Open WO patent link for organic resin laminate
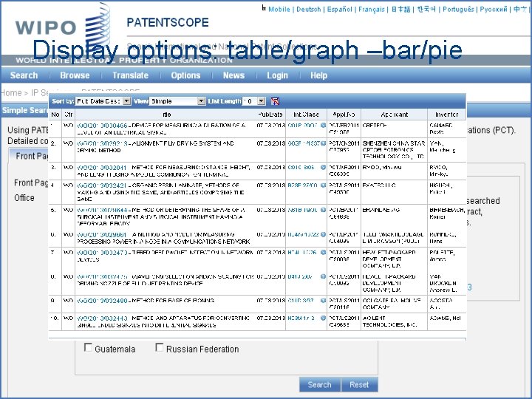Screen dimensions: 532x399 102,185
